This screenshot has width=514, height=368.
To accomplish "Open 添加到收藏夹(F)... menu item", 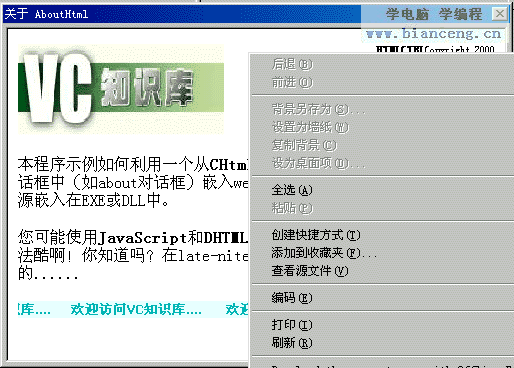I will 383,253.
